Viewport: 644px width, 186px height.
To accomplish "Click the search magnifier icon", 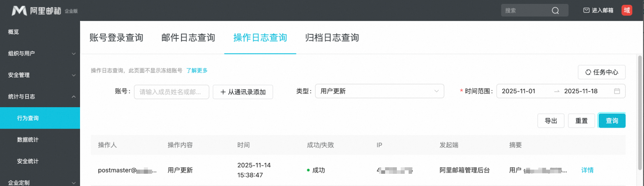I will 555,11.
